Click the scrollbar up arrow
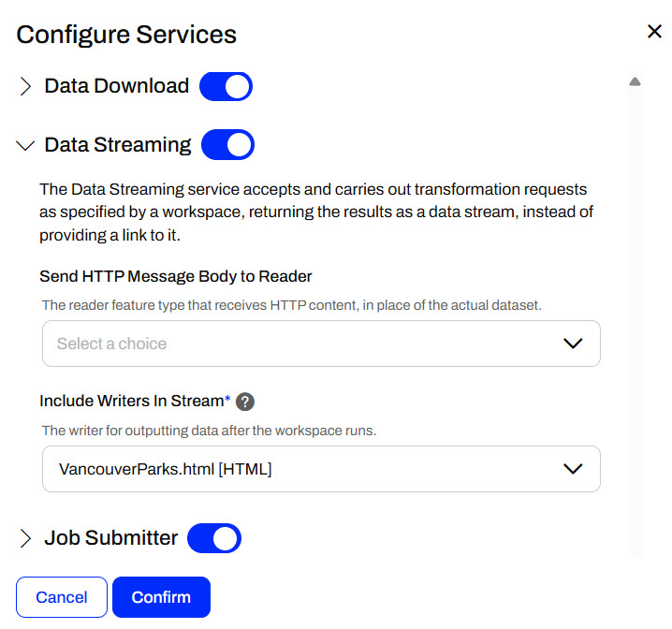Viewport: 672px width, 629px height. pyautogui.click(x=635, y=82)
